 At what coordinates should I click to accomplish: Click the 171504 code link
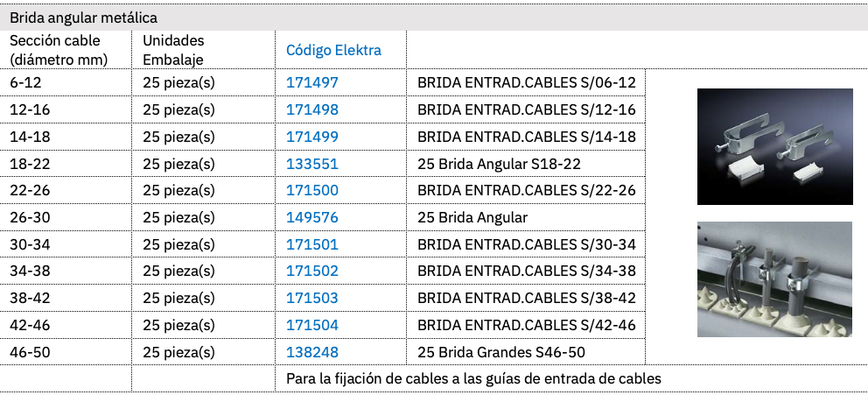pos(311,326)
